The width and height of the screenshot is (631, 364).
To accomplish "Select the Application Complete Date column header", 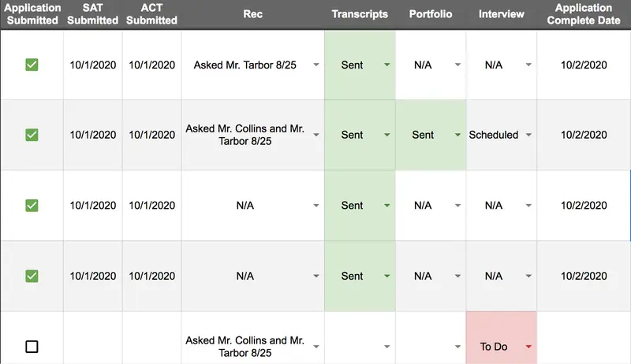I will point(584,15).
